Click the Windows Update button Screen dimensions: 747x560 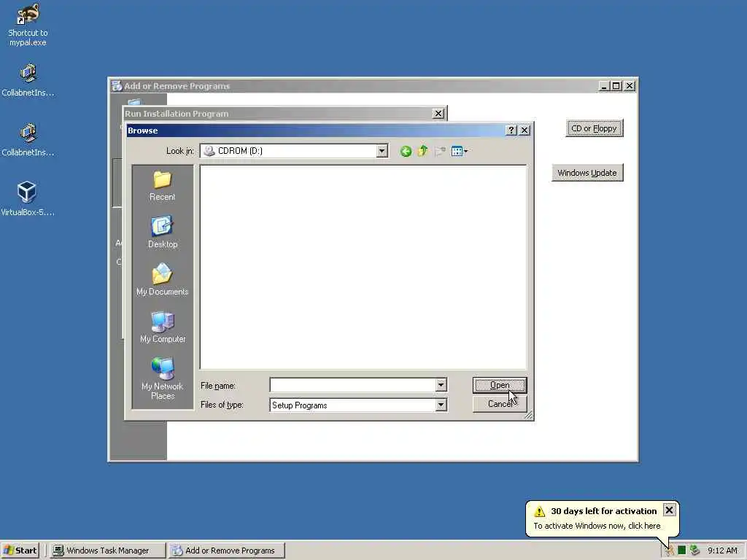pyautogui.click(x=587, y=172)
